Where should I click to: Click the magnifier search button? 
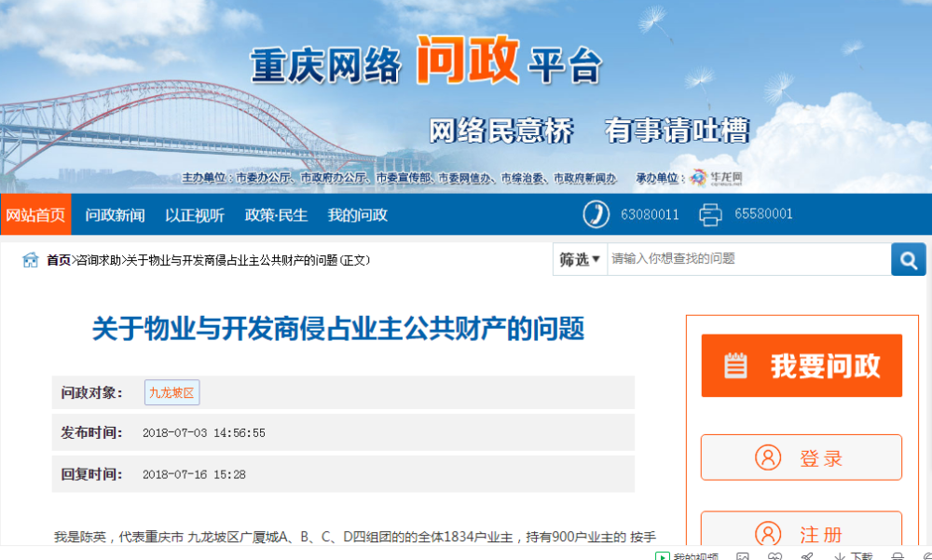908,259
